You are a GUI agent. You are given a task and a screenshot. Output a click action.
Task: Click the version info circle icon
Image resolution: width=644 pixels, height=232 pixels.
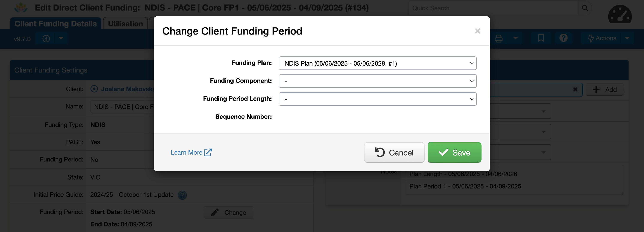46,38
